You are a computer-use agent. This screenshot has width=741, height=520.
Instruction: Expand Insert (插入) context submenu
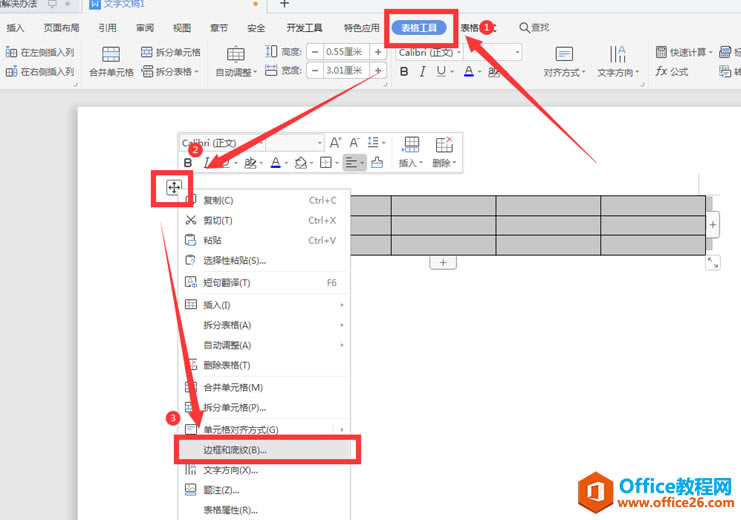264,305
